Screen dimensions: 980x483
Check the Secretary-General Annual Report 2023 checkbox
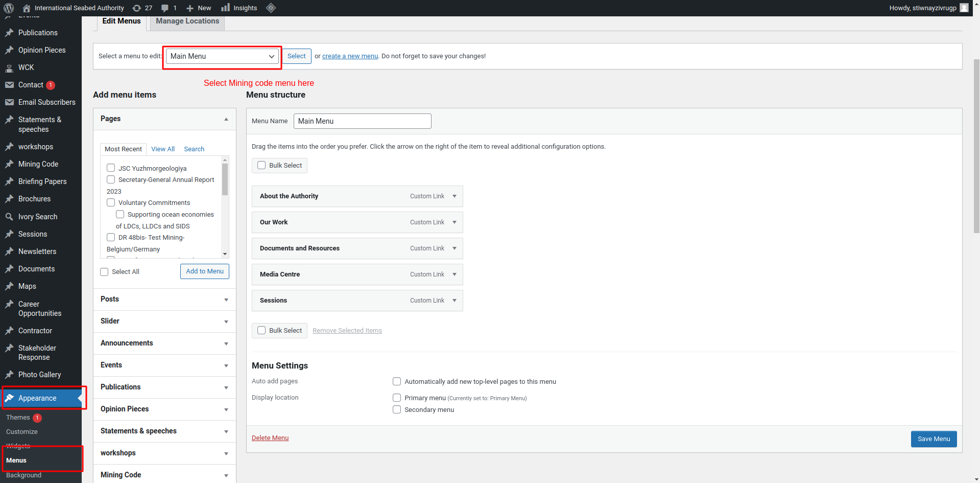(111, 179)
